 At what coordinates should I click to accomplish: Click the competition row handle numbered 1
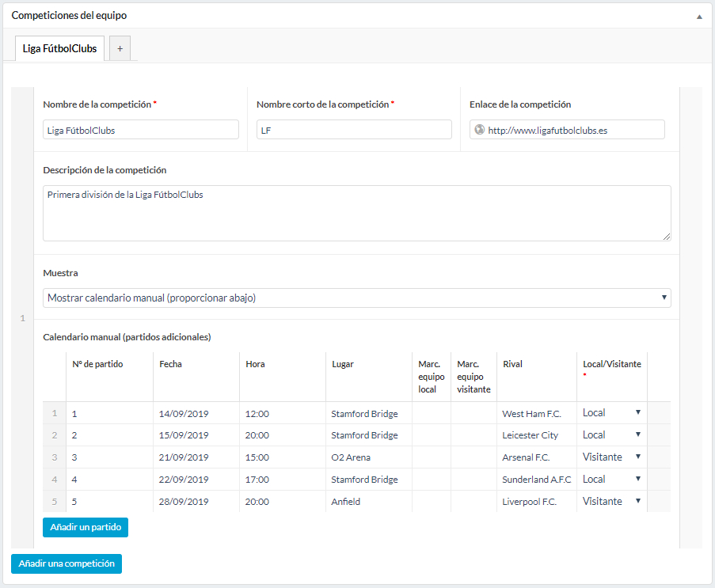[22, 317]
